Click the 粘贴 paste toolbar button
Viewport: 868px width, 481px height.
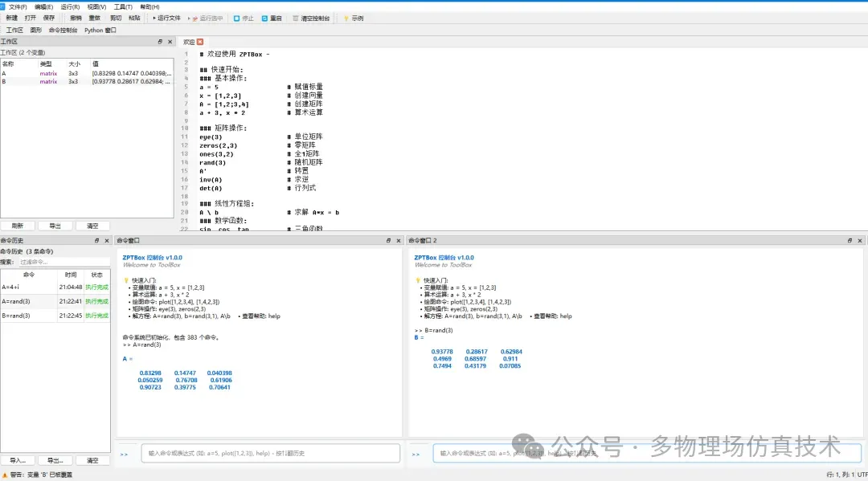pyautogui.click(x=134, y=18)
